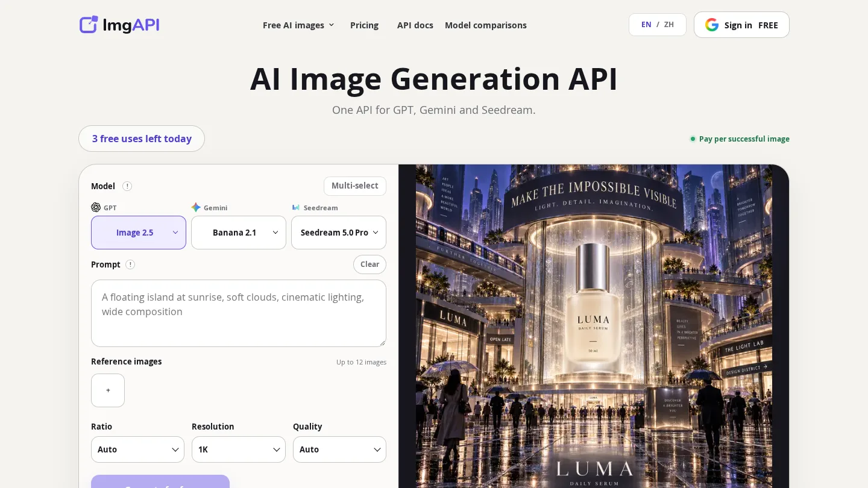Click the Reference images label
The width and height of the screenshot is (868, 488).
pyautogui.click(x=127, y=361)
